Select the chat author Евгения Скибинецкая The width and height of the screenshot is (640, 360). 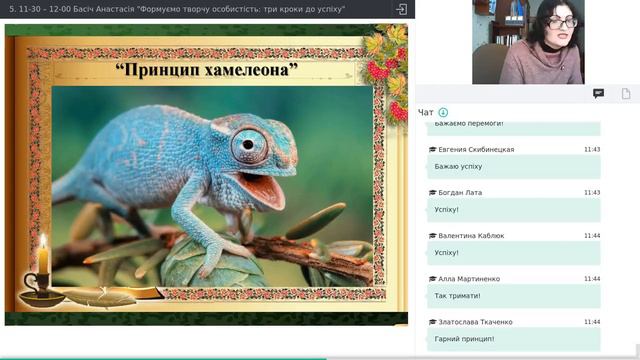pos(476,149)
